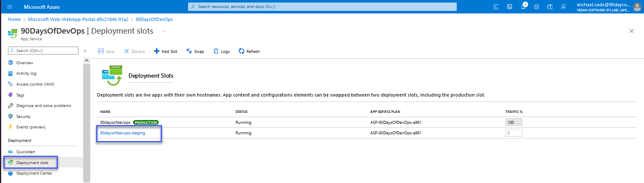Click the Feedback icon in header
Screen dimensions: 644x183
pyautogui.click(x=563, y=7)
